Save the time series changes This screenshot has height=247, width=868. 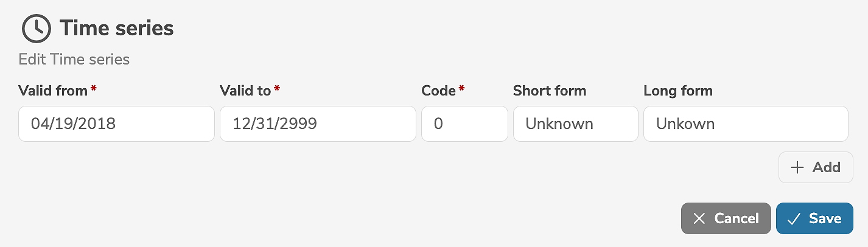click(x=814, y=218)
